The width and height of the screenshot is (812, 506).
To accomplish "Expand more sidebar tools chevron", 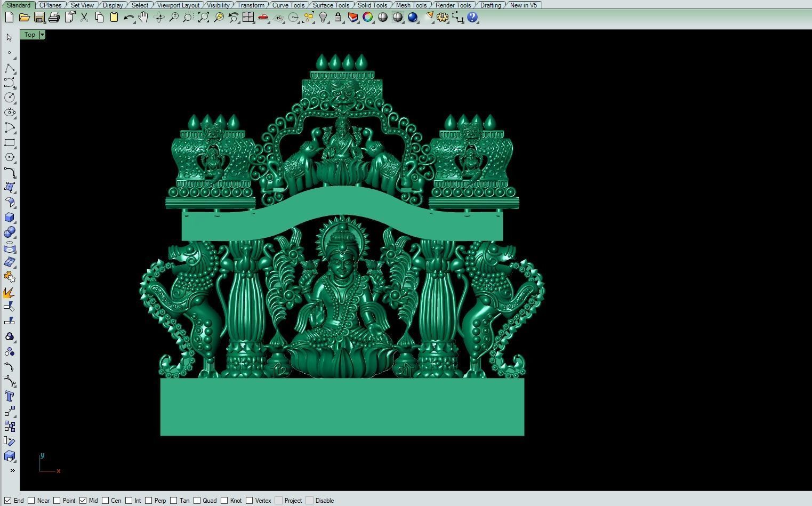I will point(12,470).
